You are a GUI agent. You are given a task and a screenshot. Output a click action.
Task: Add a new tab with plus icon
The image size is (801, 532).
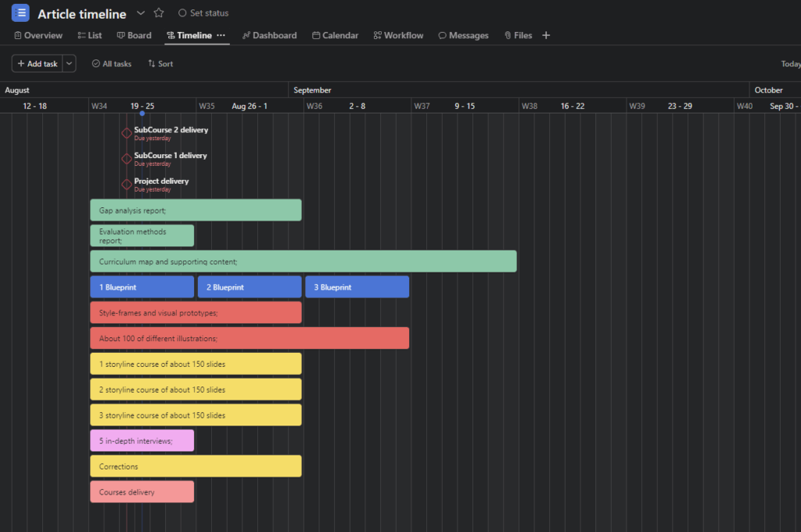pos(546,35)
